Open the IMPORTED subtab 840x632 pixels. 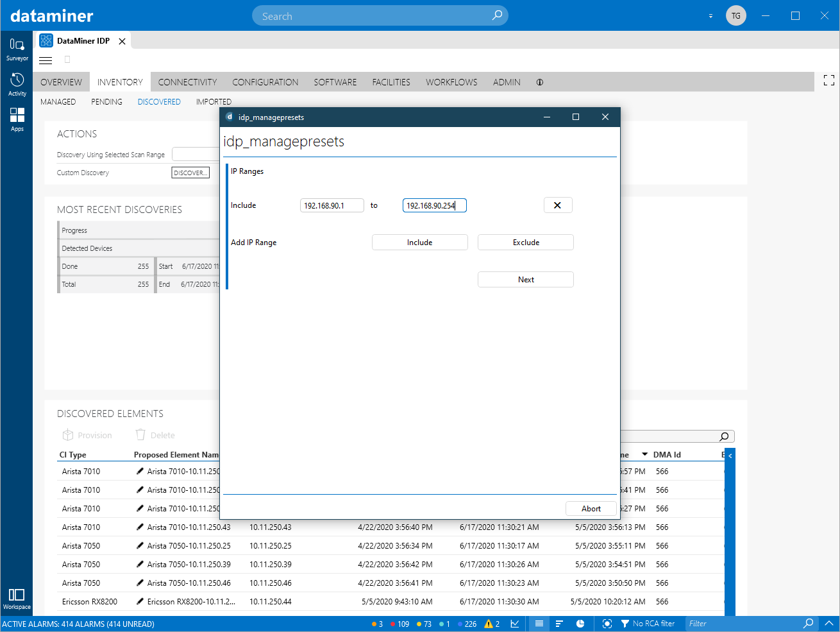point(214,102)
